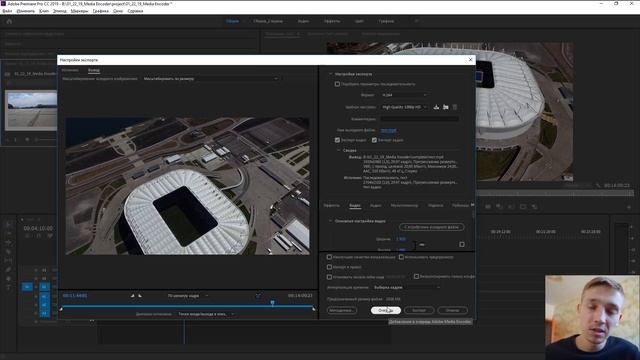Viewport: 640px width, 360px height.
Task: Open the Effects tab in export settings
Action: pyautogui.click(x=332, y=205)
